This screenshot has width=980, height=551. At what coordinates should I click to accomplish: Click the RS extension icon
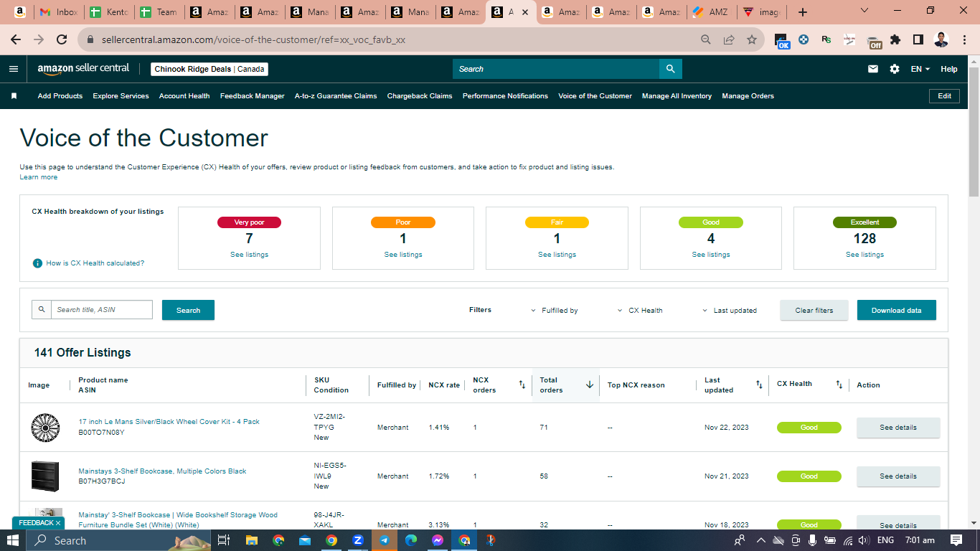[826, 40]
